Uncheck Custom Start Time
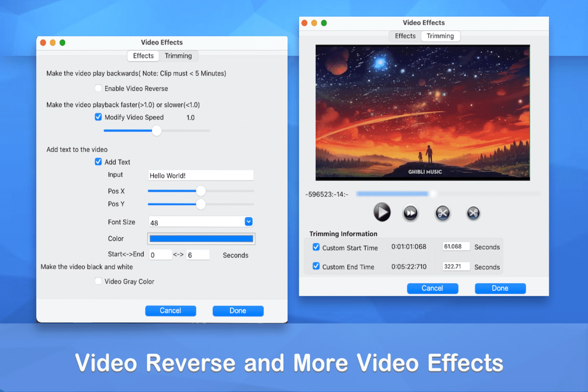 coord(316,247)
